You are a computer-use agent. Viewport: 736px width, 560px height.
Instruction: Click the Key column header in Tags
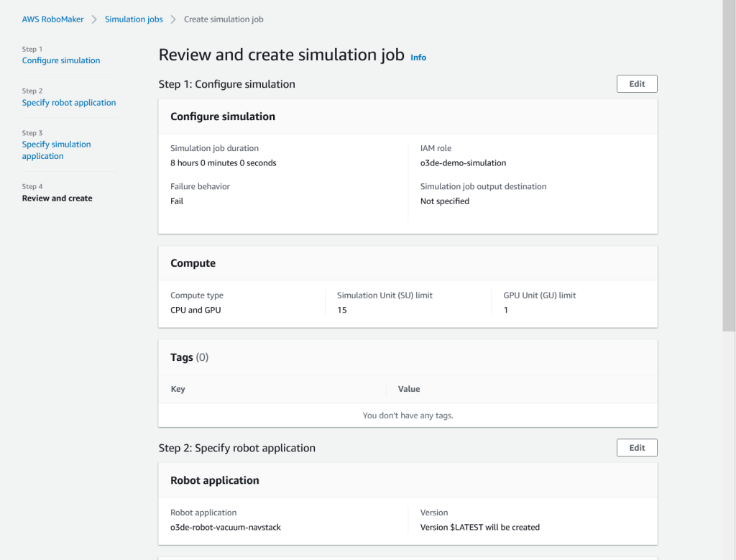coord(178,389)
